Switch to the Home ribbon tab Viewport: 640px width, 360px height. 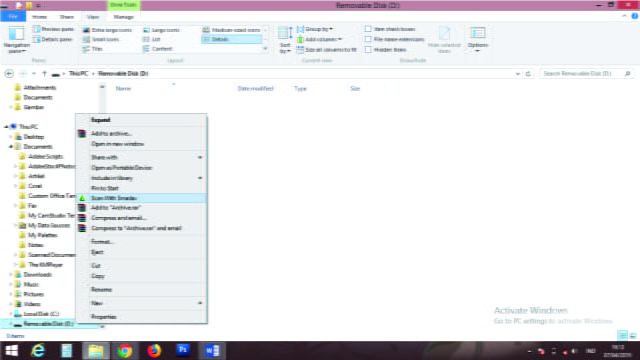[x=40, y=17]
